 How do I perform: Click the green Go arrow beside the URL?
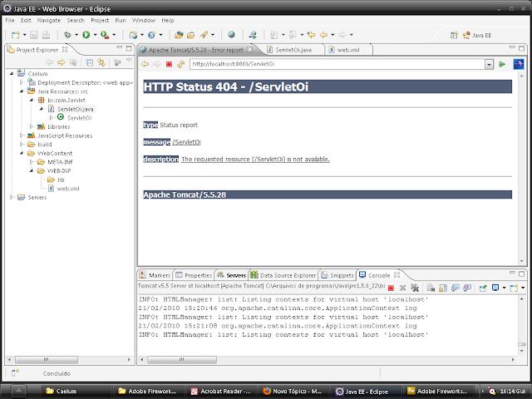point(502,64)
